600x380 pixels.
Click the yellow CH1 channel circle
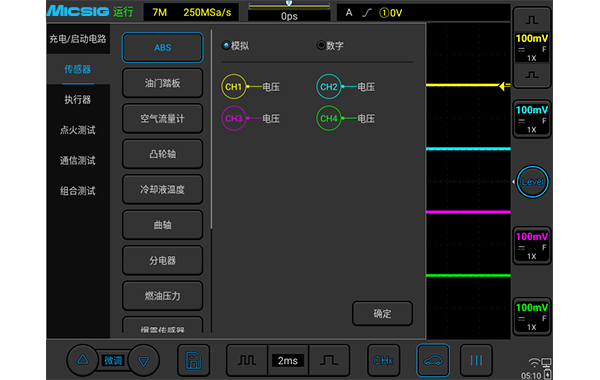click(233, 87)
